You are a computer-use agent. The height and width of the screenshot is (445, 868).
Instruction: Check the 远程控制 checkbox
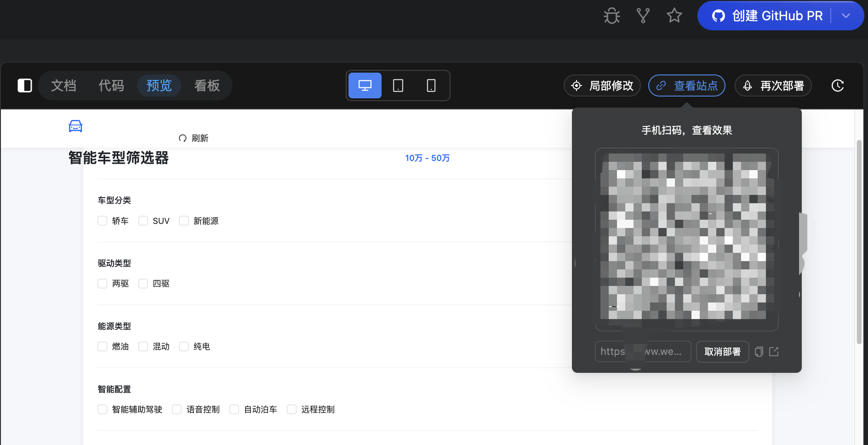tap(291, 409)
